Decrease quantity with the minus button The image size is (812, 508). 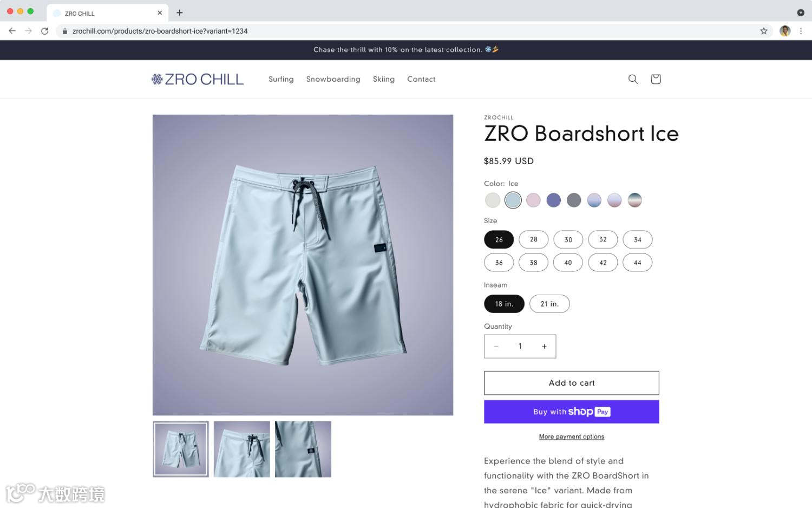[x=496, y=347]
